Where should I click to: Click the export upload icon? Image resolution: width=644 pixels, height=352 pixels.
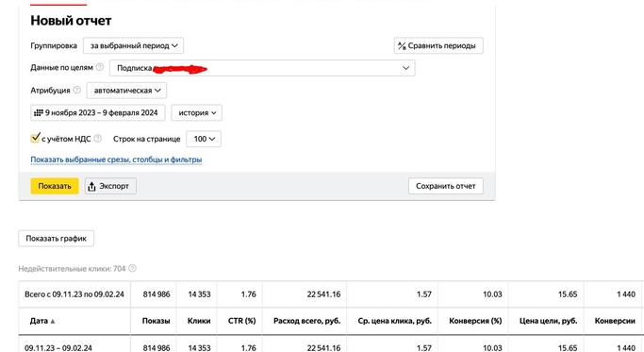(91, 186)
